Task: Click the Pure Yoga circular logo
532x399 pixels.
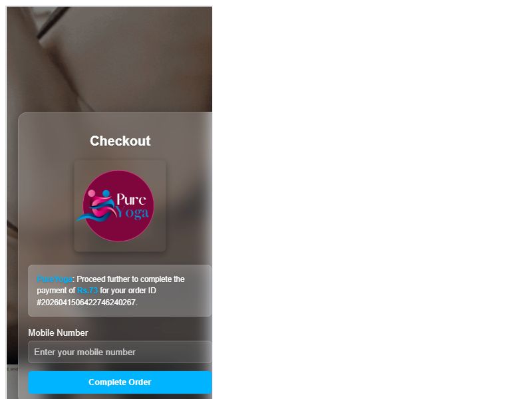Action: tap(118, 206)
